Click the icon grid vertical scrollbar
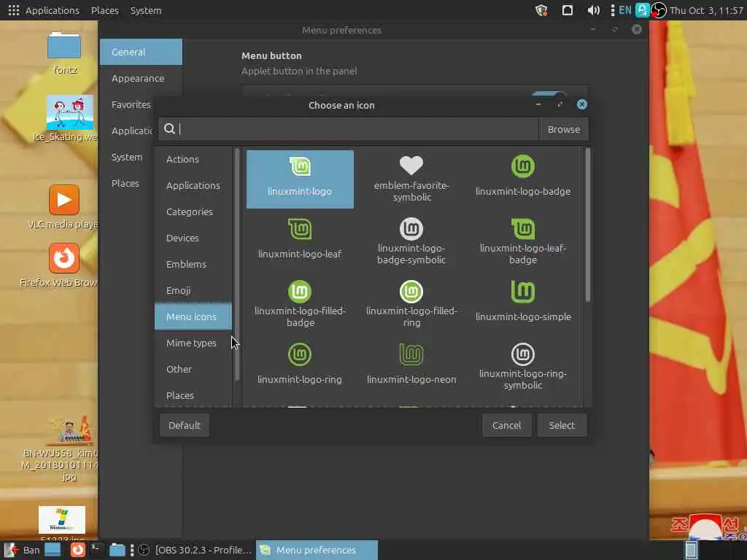Viewport: 747px width, 560px height. (x=587, y=225)
